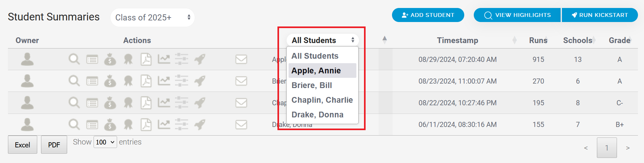Click line chart icon in first row
The height and width of the screenshot is (163, 644).
[x=164, y=59]
